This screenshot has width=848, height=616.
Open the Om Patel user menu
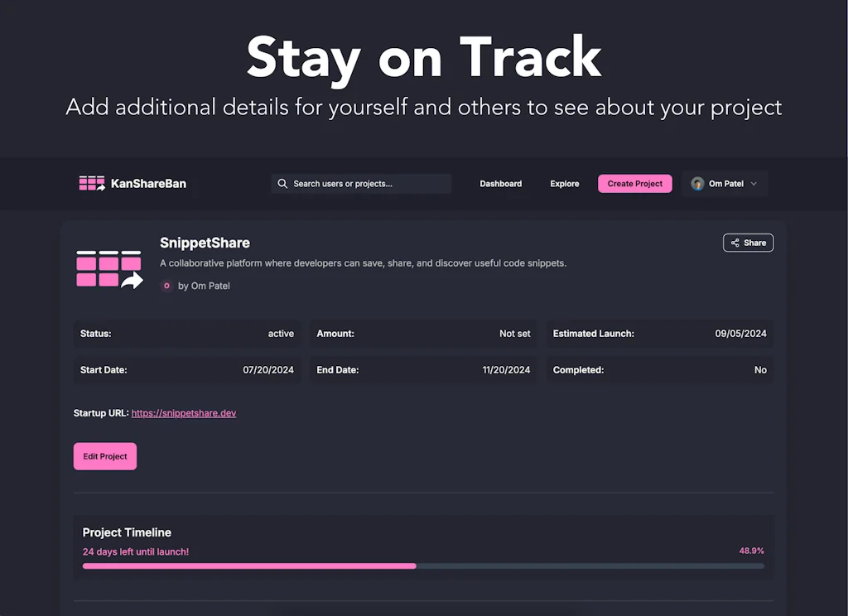725,184
